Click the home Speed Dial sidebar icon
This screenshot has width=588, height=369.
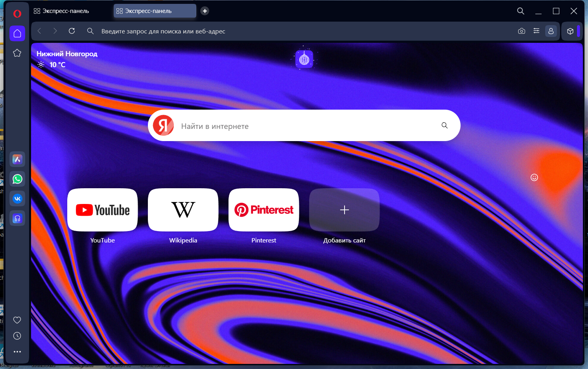17,33
